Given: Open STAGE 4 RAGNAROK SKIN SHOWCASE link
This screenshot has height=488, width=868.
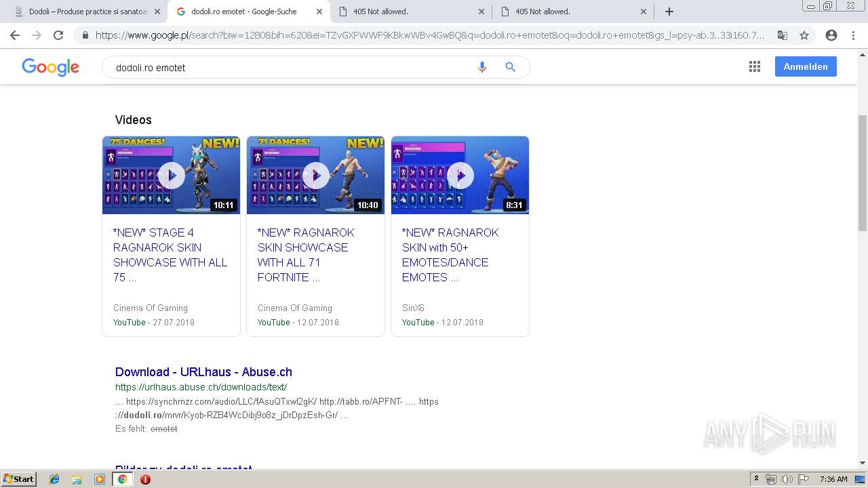Looking at the screenshot, I should [170, 255].
